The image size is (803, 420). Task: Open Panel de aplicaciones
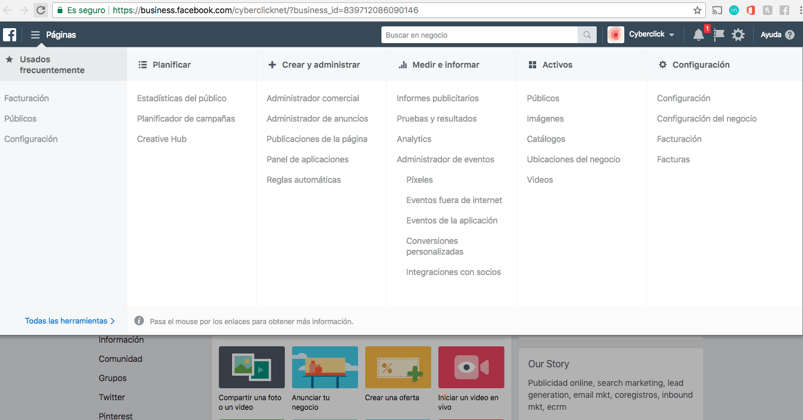[x=307, y=159]
